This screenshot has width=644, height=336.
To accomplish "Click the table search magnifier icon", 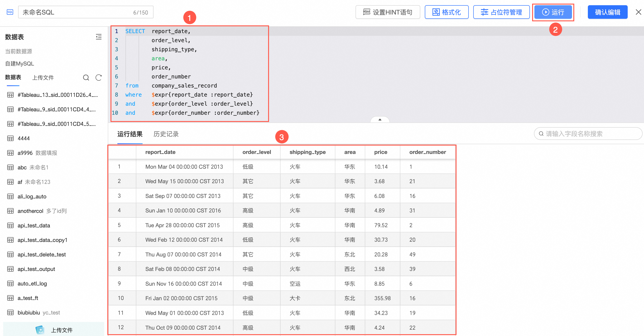I will click(86, 78).
